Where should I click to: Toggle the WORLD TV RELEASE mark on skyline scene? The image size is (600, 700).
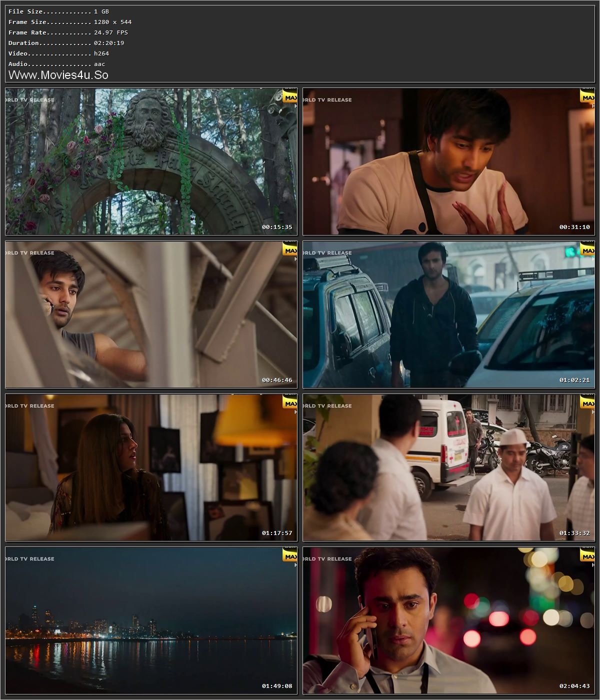coord(29,559)
